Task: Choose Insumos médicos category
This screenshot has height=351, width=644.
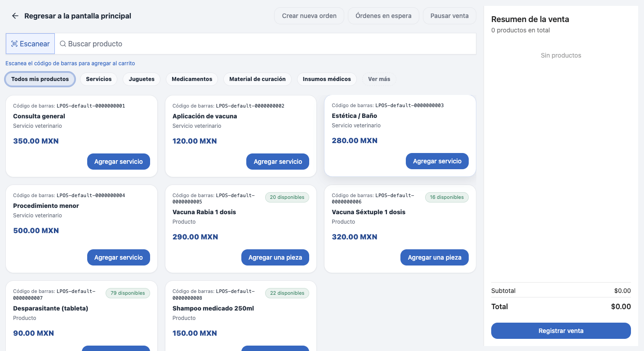Action: tap(327, 79)
